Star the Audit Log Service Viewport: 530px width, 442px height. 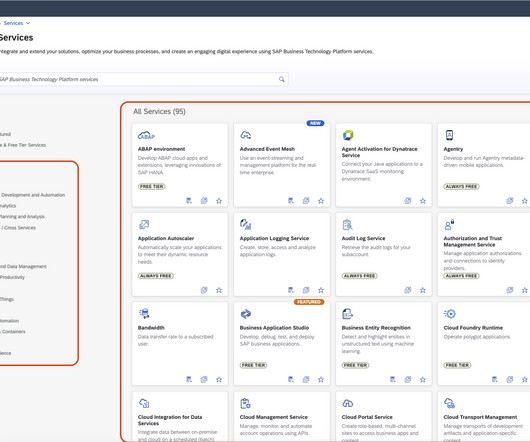pos(423,290)
